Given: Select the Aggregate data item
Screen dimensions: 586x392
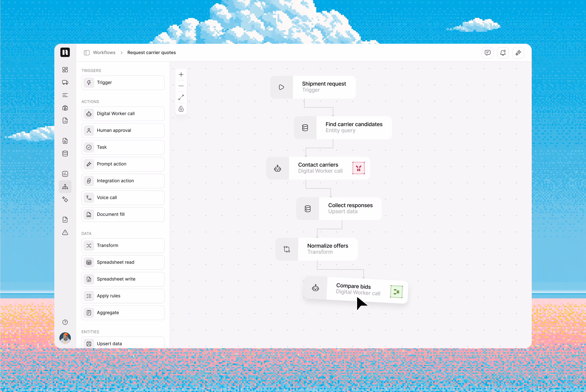Looking at the screenshot, I should tap(123, 313).
